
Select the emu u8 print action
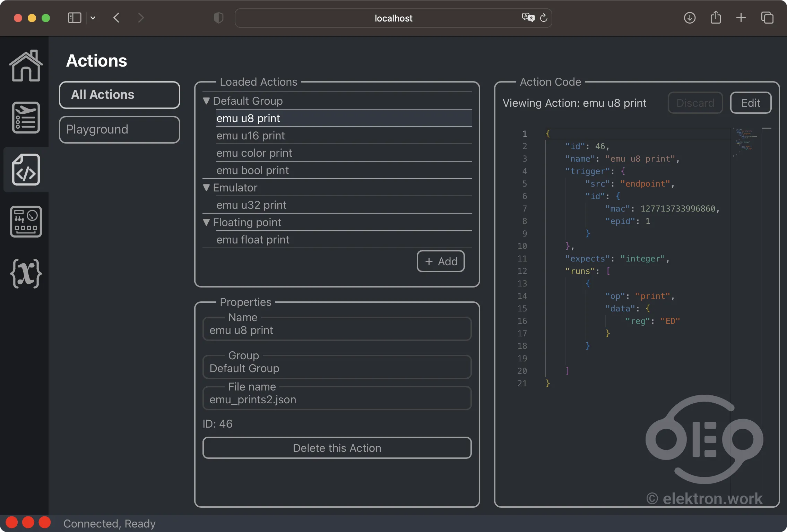coord(344,118)
